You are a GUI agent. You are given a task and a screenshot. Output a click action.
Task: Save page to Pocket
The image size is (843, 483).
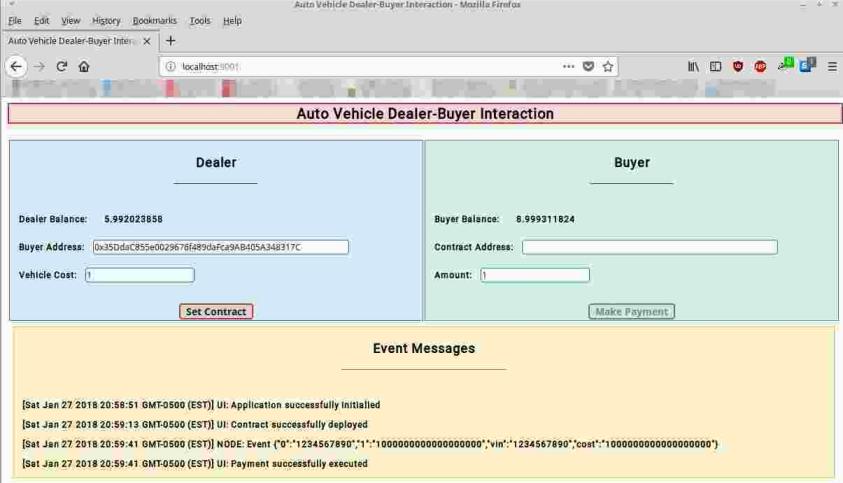[x=588, y=66]
